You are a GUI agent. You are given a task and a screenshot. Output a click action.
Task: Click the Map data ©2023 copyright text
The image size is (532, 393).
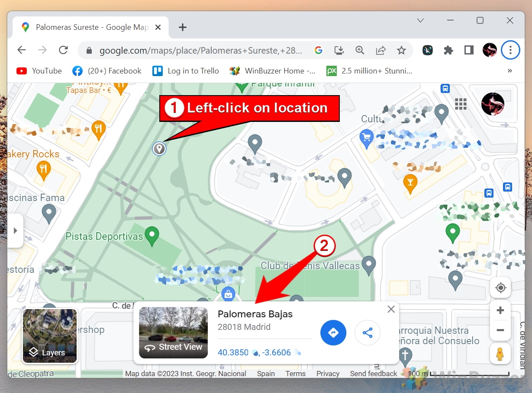coord(186,374)
